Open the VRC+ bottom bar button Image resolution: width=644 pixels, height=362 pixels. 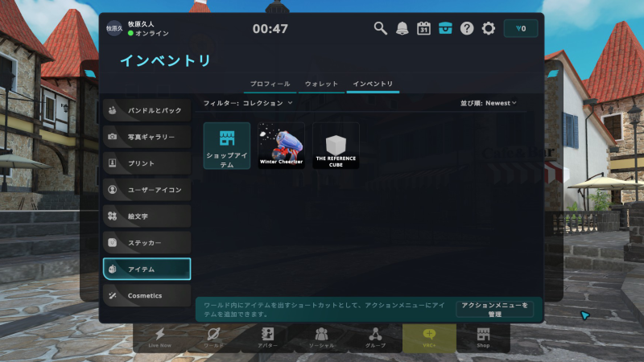tap(429, 336)
